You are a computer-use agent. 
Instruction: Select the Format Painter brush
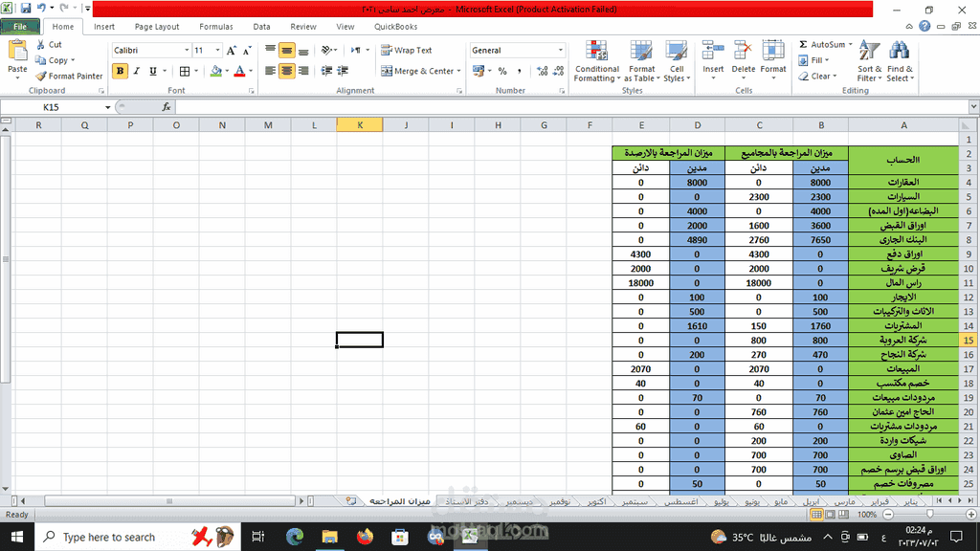click(41, 76)
